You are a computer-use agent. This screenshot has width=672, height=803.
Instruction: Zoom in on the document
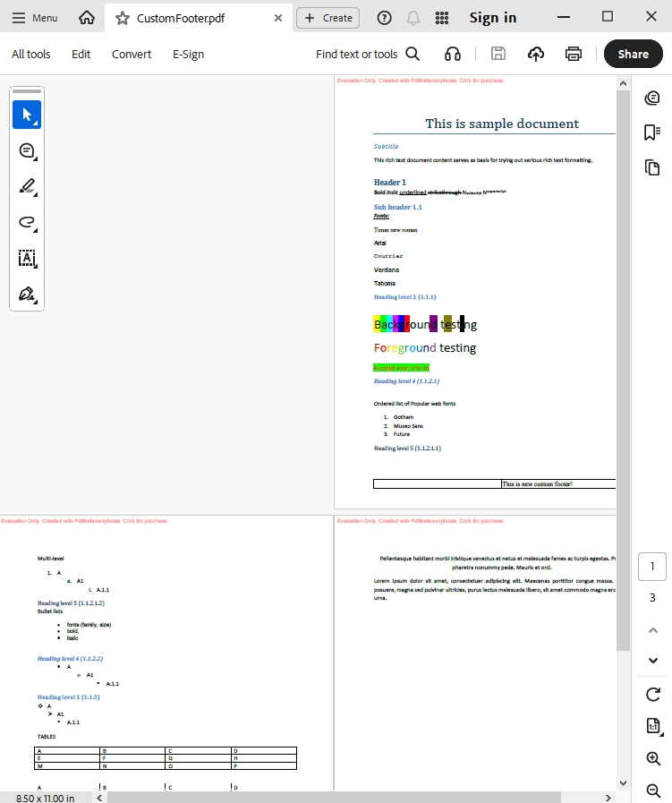tap(653, 758)
